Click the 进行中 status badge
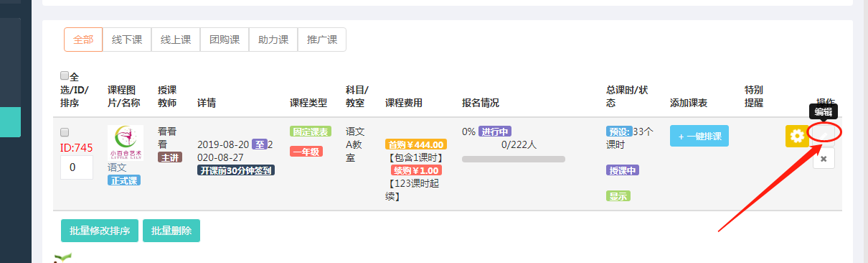The image size is (868, 263). (x=495, y=131)
